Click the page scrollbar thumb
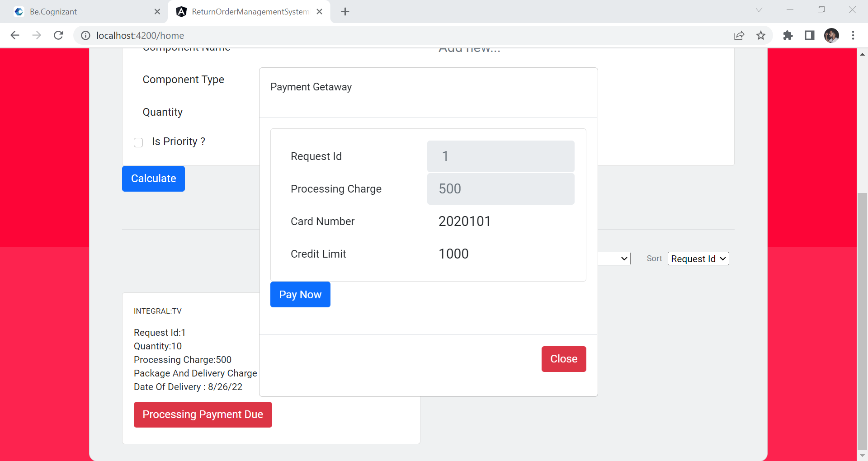 (862, 321)
